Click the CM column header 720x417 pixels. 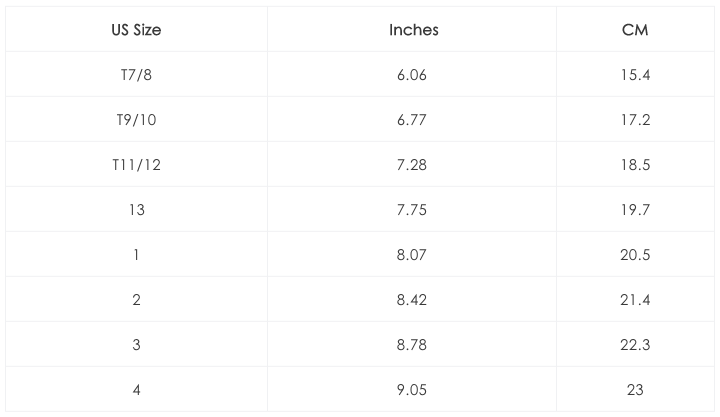coord(635,30)
